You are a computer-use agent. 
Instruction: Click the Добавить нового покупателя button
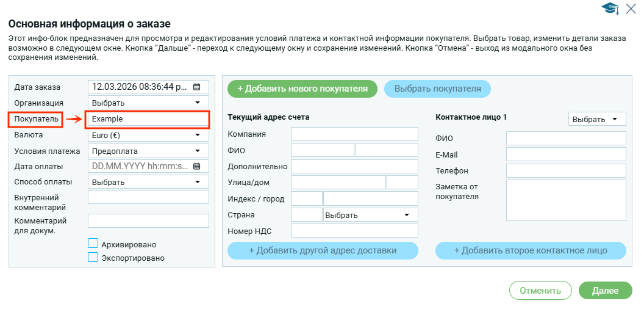click(x=302, y=89)
